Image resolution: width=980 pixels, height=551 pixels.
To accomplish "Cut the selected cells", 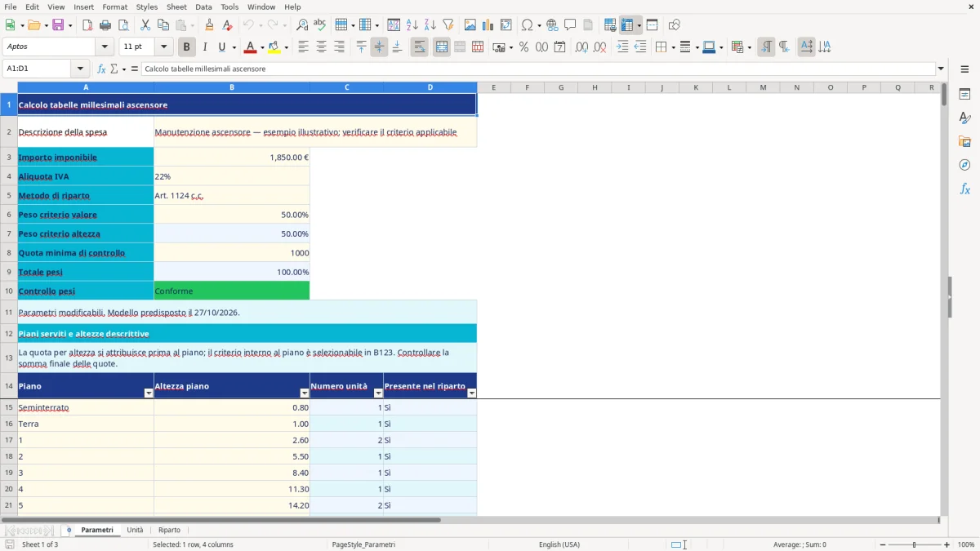I will 145,25.
